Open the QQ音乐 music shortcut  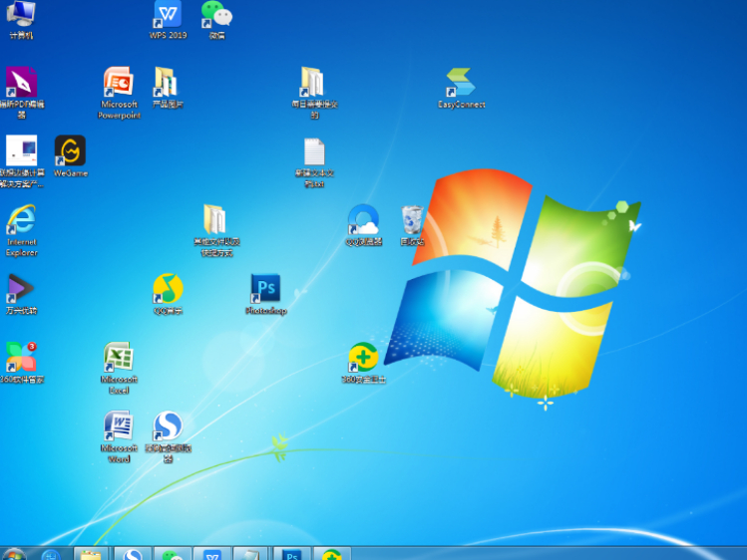[168, 294]
